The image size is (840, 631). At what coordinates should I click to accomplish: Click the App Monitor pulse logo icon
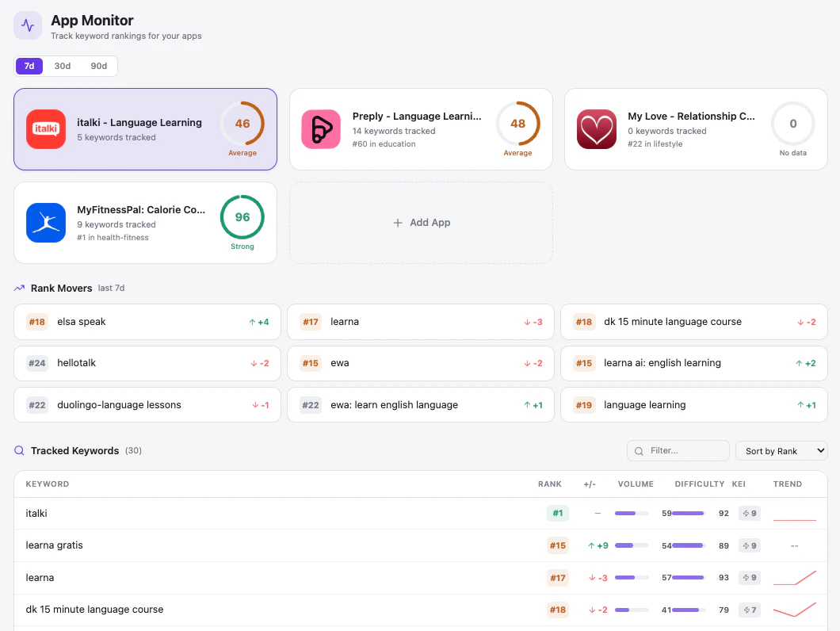pyautogui.click(x=28, y=25)
